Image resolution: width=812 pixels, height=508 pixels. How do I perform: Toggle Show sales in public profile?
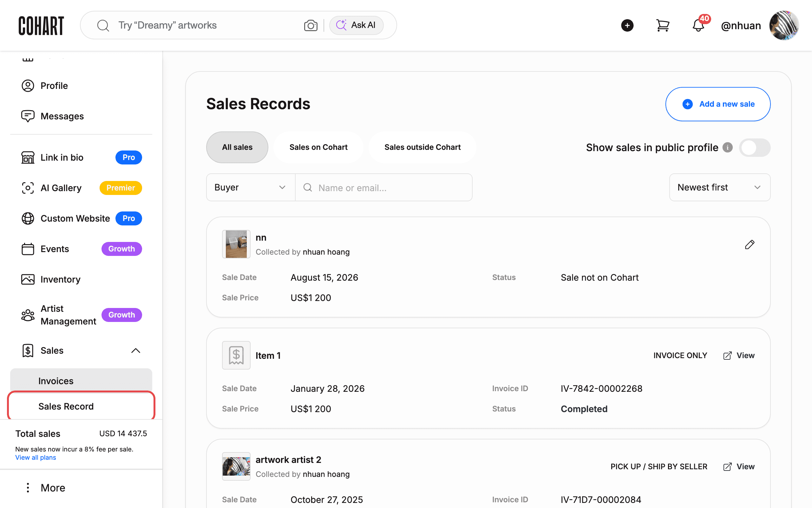[x=755, y=148]
